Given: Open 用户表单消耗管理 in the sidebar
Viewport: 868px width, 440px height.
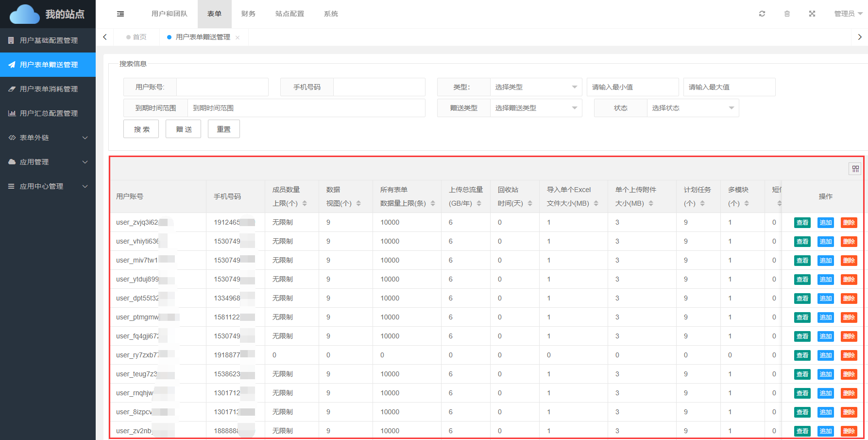Looking at the screenshot, I should tap(48, 89).
